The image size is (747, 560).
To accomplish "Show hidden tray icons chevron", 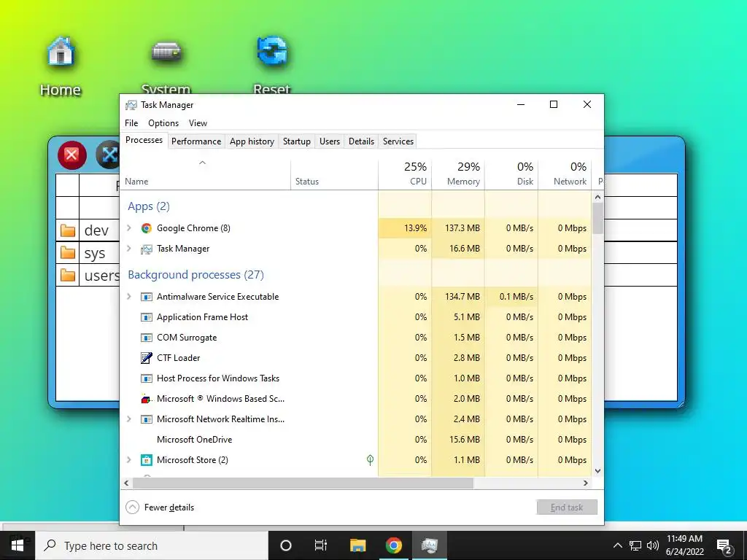I will [x=617, y=545].
